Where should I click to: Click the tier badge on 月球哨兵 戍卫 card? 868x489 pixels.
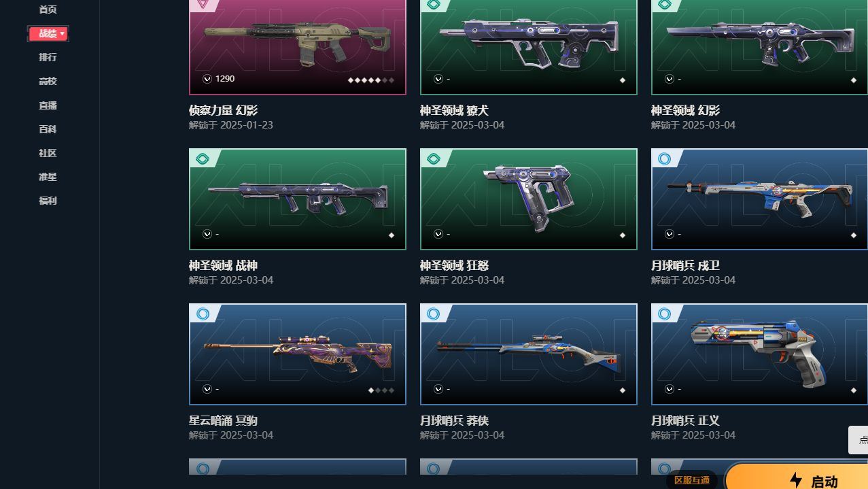pos(664,159)
